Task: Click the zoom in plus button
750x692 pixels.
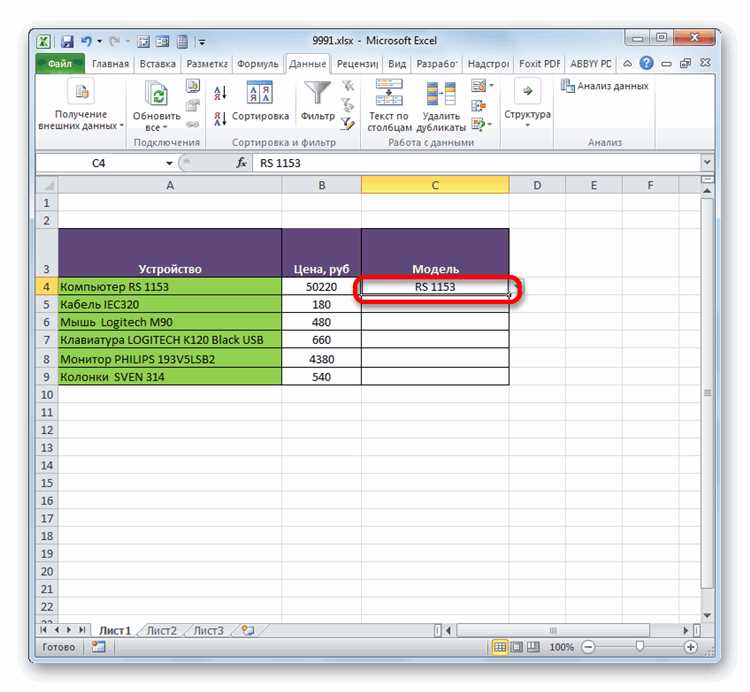Action: coord(690,647)
